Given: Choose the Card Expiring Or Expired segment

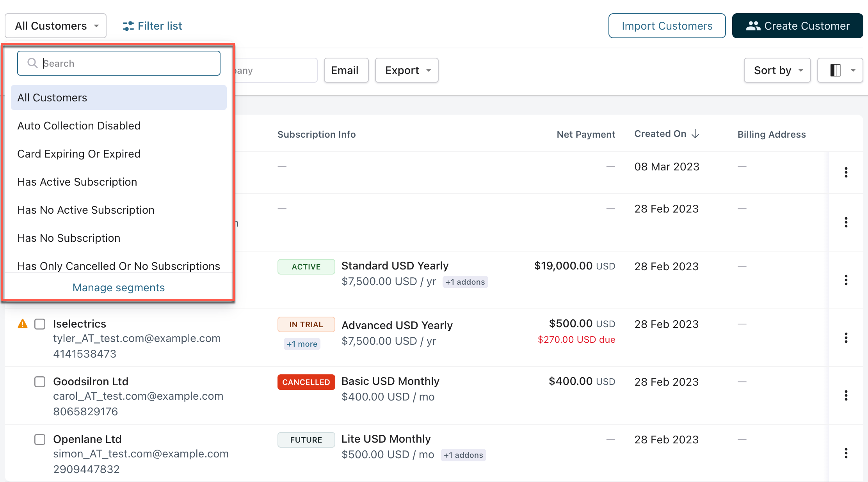Looking at the screenshot, I should click(x=79, y=154).
